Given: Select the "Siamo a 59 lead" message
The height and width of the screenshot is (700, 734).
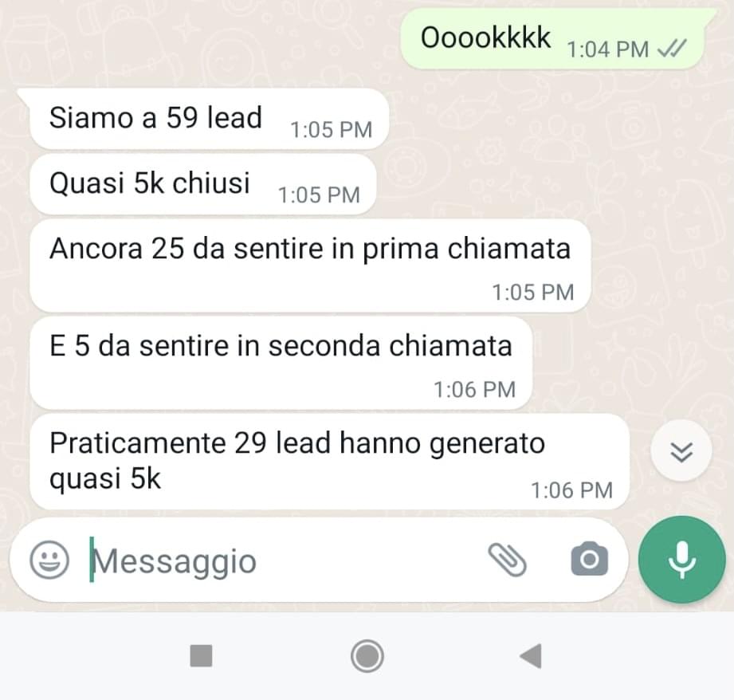Looking at the screenshot, I should (209, 119).
